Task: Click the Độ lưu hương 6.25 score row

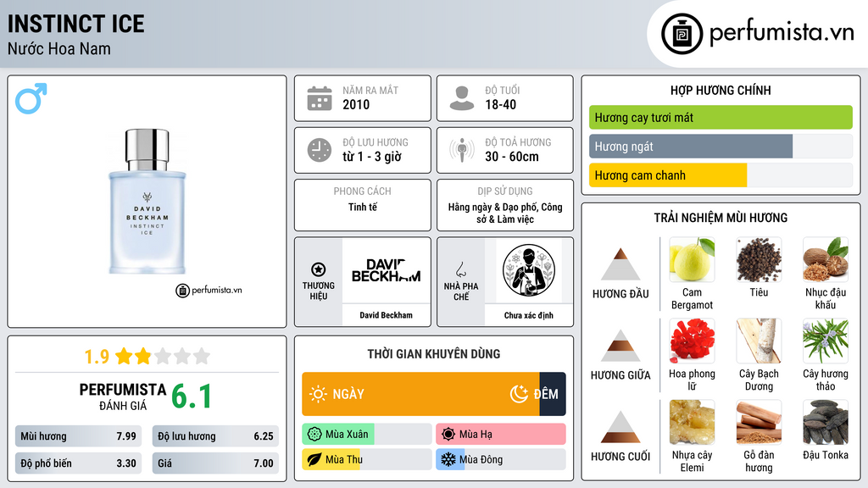Action: 215,436
